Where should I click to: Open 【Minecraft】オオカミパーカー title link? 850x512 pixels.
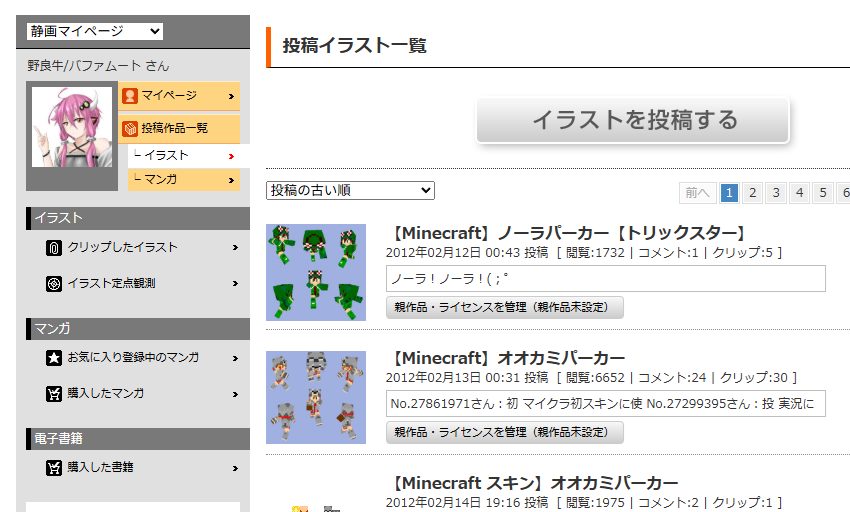(x=506, y=359)
